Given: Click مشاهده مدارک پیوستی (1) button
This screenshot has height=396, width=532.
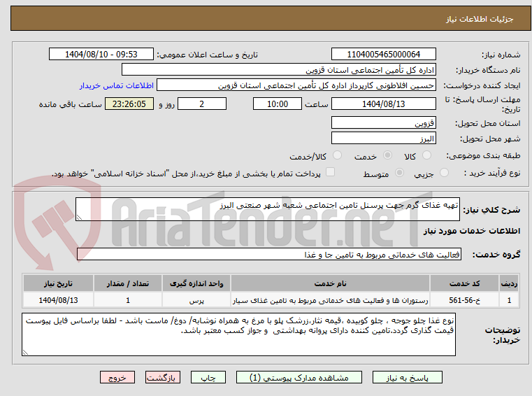Looking at the screenshot, I should [x=299, y=377].
